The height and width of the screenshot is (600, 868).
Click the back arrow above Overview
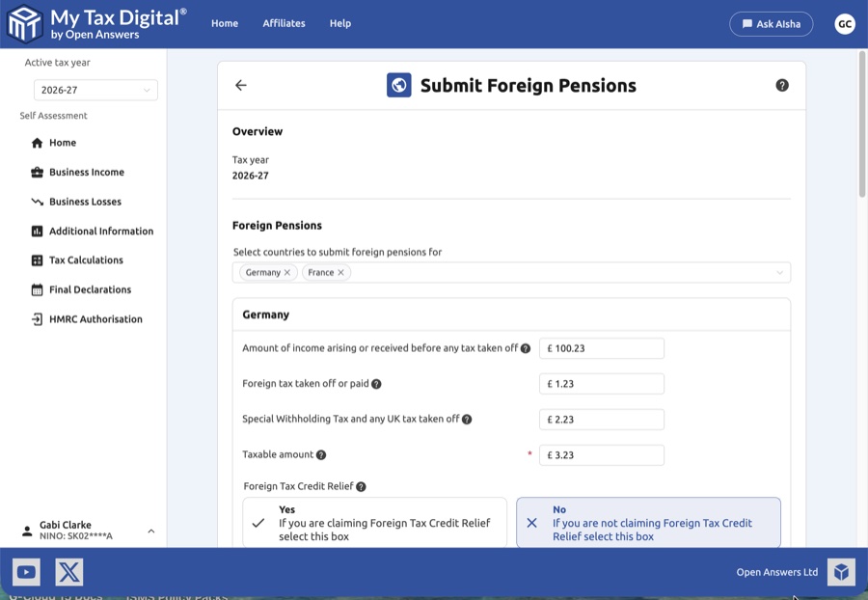pos(240,85)
